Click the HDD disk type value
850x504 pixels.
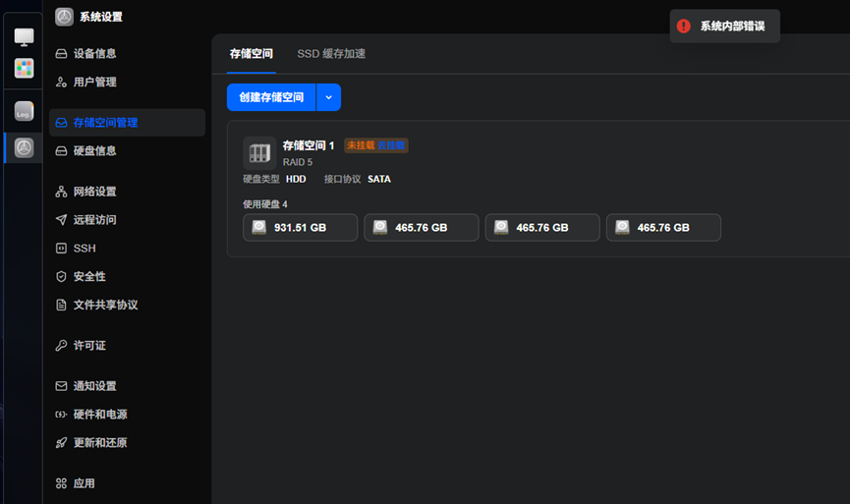pos(296,179)
